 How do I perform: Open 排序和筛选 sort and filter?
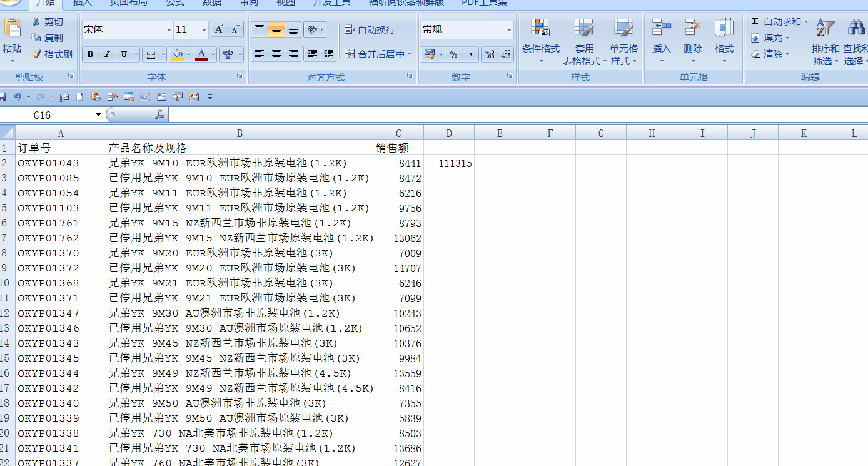[x=825, y=41]
